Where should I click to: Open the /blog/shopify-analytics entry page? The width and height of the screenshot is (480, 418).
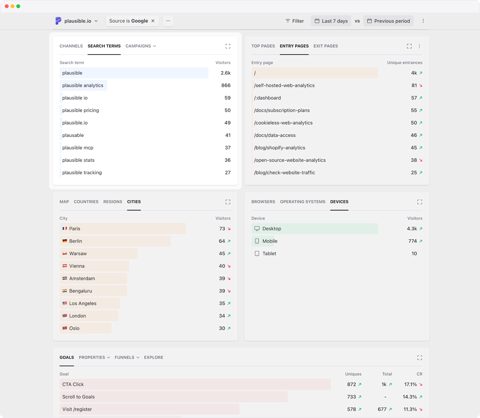[279, 148]
